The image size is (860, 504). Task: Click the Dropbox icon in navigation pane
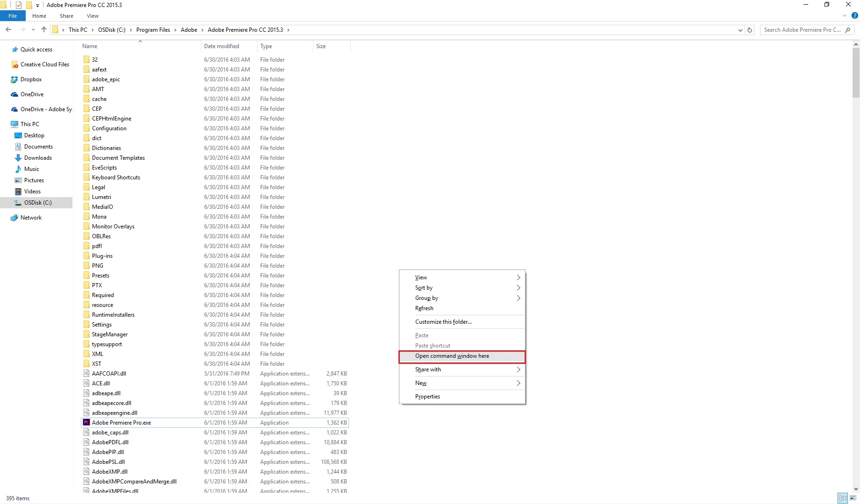pyautogui.click(x=14, y=79)
